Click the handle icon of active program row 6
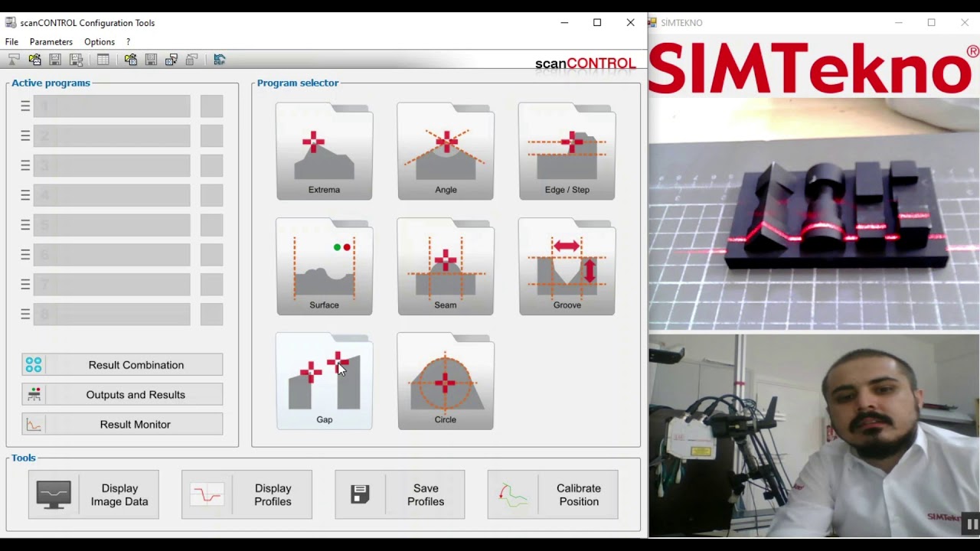The height and width of the screenshot is (551, 980). (x=25, y=254)
